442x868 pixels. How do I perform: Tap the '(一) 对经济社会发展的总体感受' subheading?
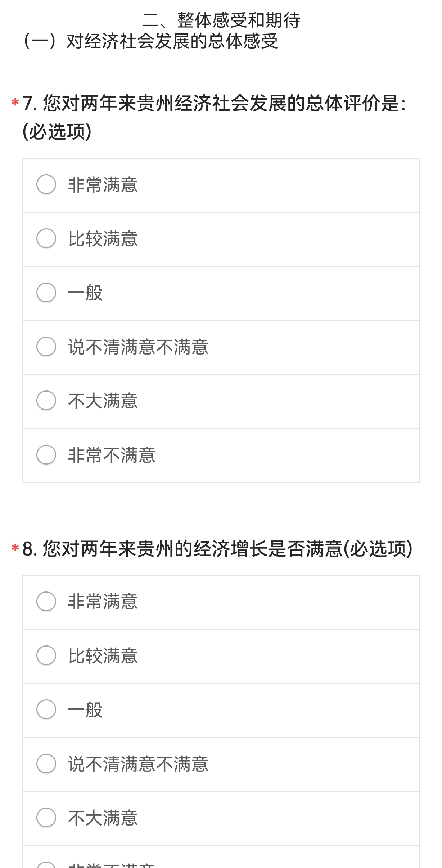[150, 41]
